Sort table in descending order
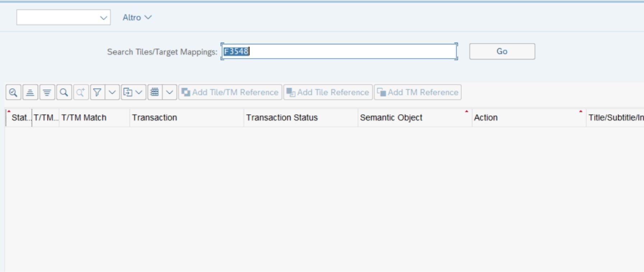Image resolution: width=644 pixels, height=272 pixels. point(47,92)
